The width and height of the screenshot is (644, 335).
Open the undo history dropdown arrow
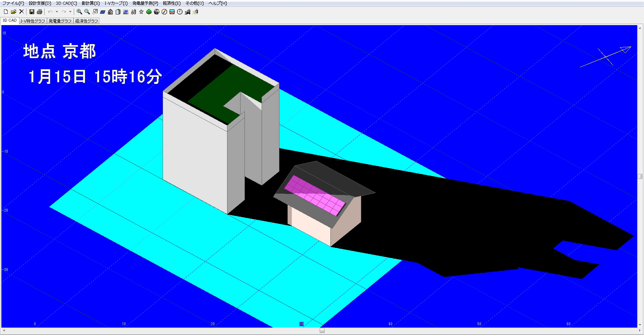[57, 12]
